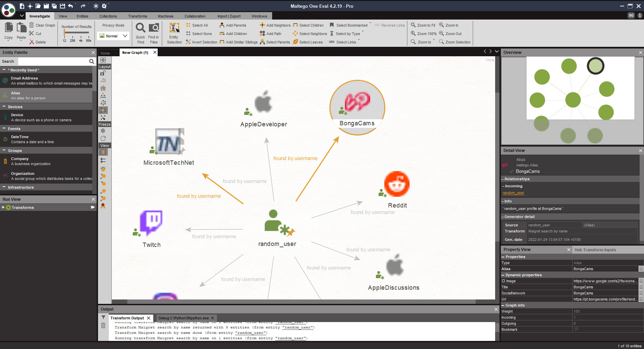Click Zoom Selection tool
Viewport: 644px width, 349px height.
(x=455, y=42)
